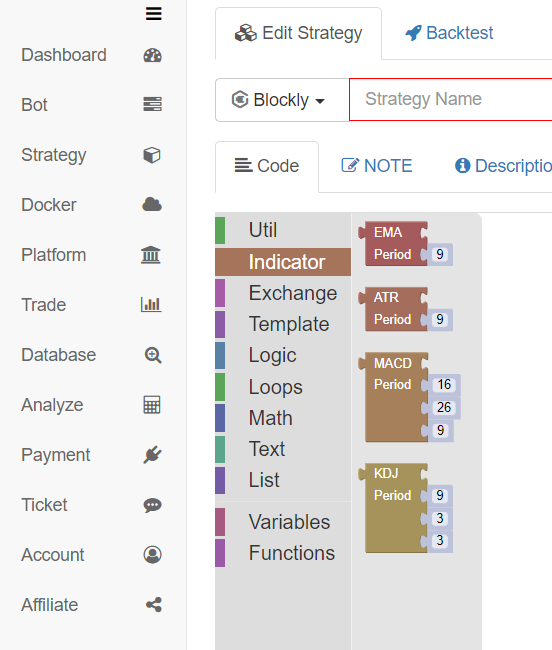Open the List toolbox category
Image resolution: width=552 pixels, height=650 pixels.
283,480
